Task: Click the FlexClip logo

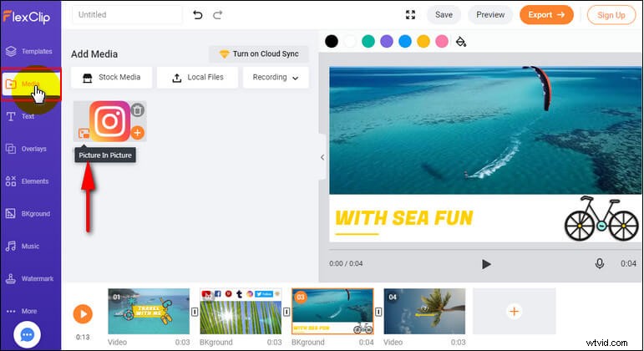Action: (x=26, y=17)
